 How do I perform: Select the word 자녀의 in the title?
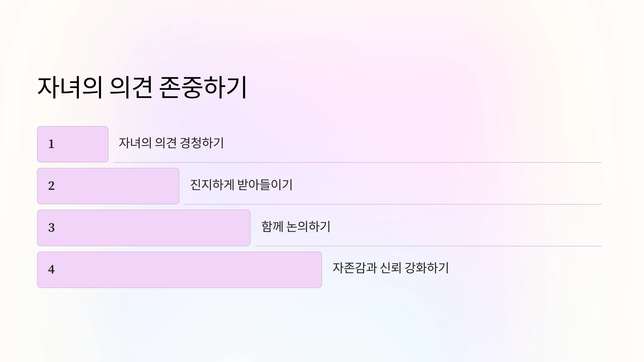(x=70, y=87)
